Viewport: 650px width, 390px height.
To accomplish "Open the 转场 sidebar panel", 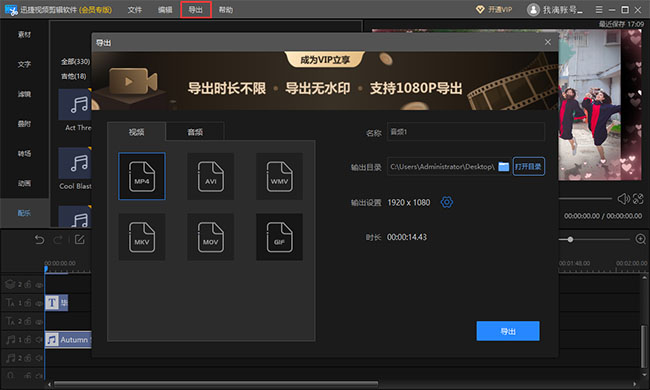I will [x=24, y=153].
